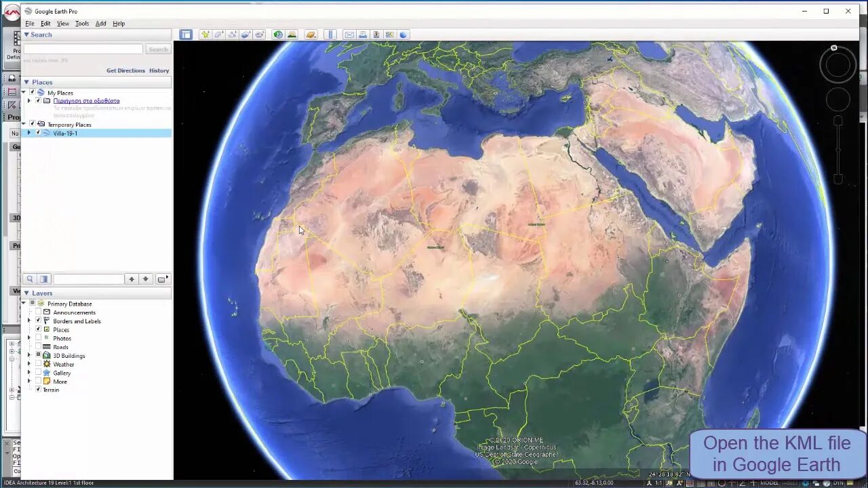Click the blue globe Earth toolbar icon
Image resolution: width=868 pixels, height=488 pixels.
403,35
